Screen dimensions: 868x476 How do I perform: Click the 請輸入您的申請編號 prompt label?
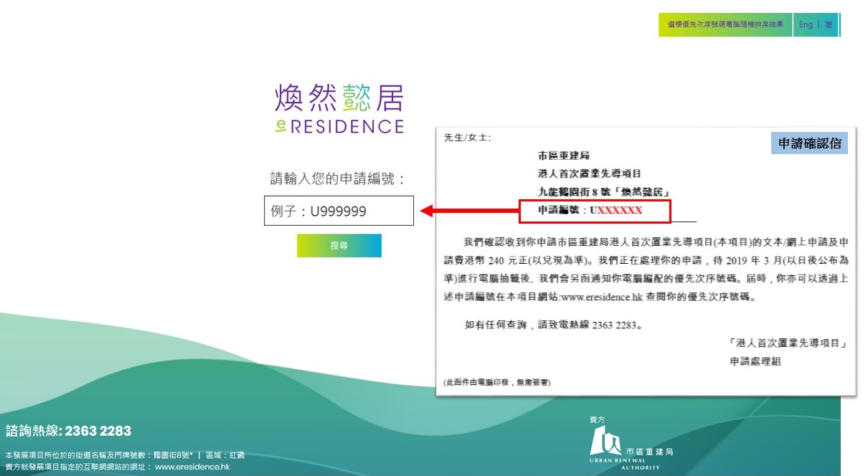339,178
